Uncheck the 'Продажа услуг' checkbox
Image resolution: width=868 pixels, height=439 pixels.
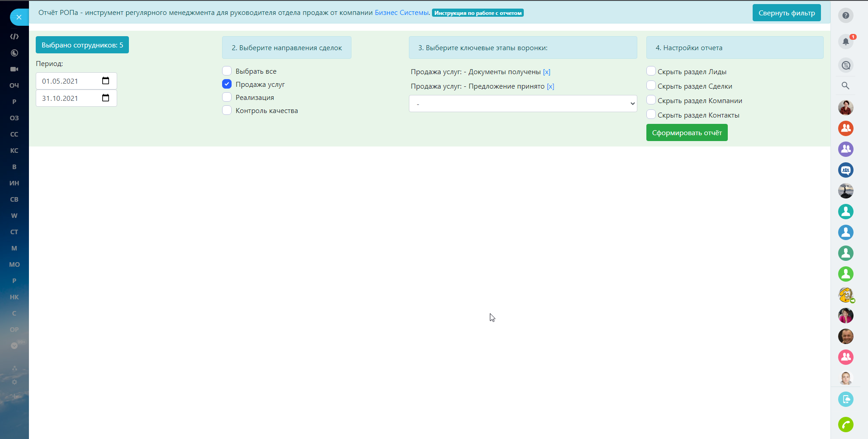pyautogui.click(x=227, y=84)
